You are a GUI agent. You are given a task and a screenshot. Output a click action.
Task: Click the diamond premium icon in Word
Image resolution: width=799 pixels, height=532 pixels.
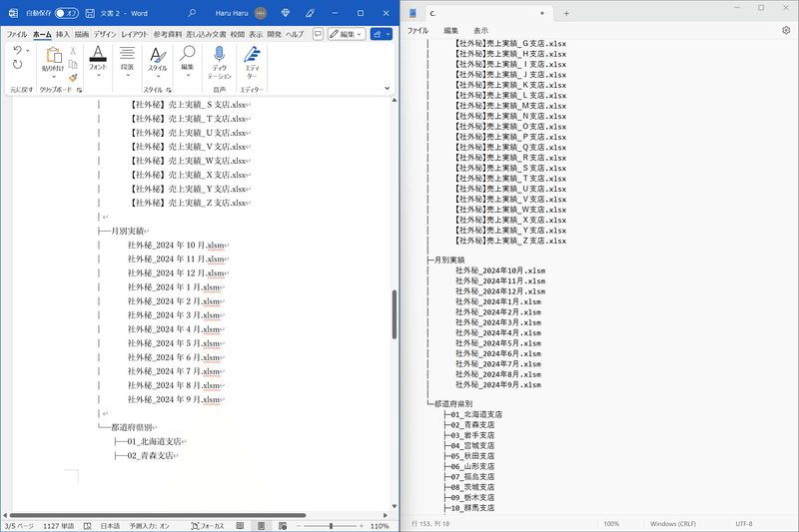286,13
